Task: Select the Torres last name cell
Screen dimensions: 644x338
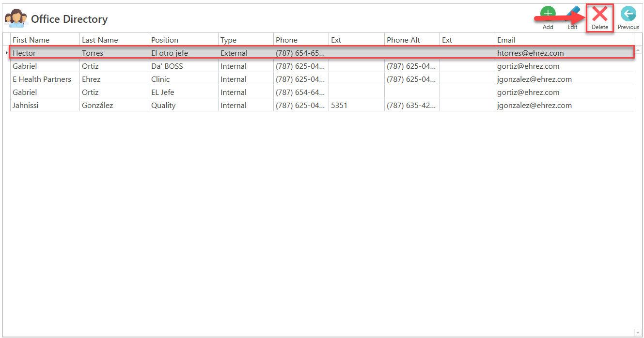Action: point(114,53)
